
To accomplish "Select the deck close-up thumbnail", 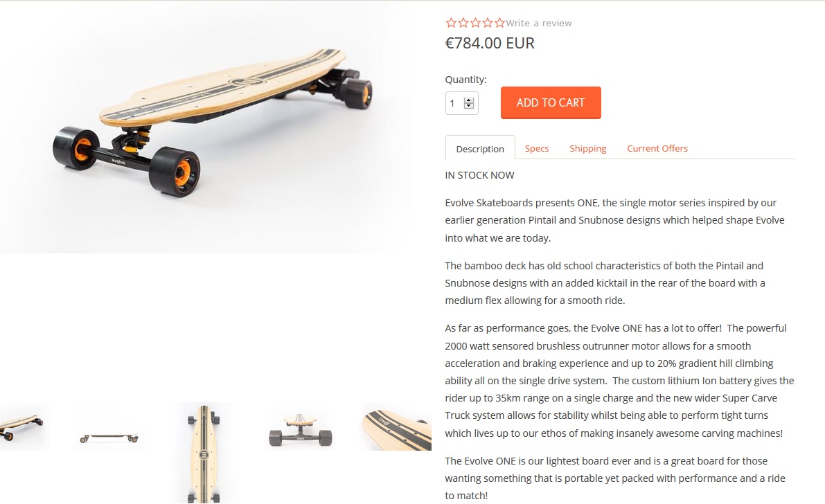I will pyautogui.click(x=397, y=426).
